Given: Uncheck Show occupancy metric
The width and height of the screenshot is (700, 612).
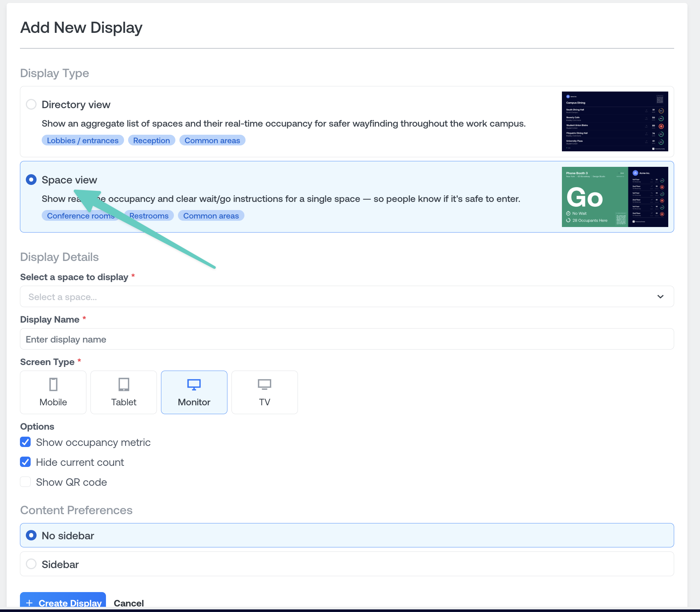Looking at the screenshot, I should [25, 442].
